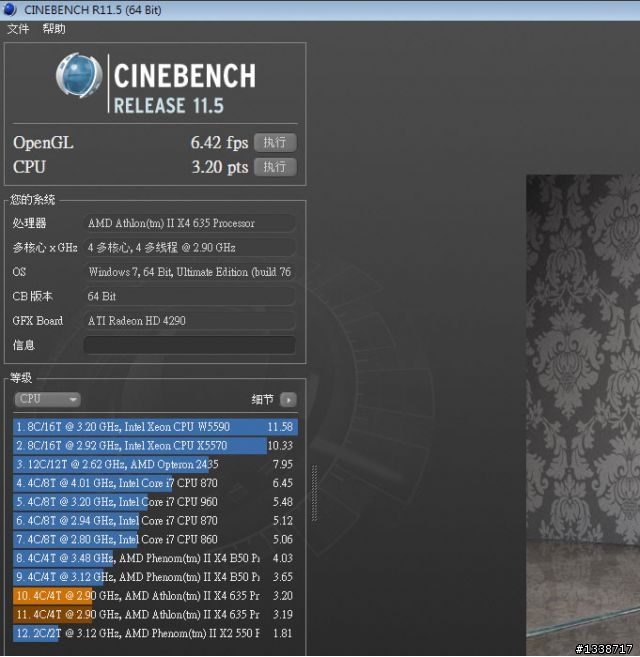Open the 文件 menu
The image size is (640, 657).
pyautogui.click(x=18, y=29)
